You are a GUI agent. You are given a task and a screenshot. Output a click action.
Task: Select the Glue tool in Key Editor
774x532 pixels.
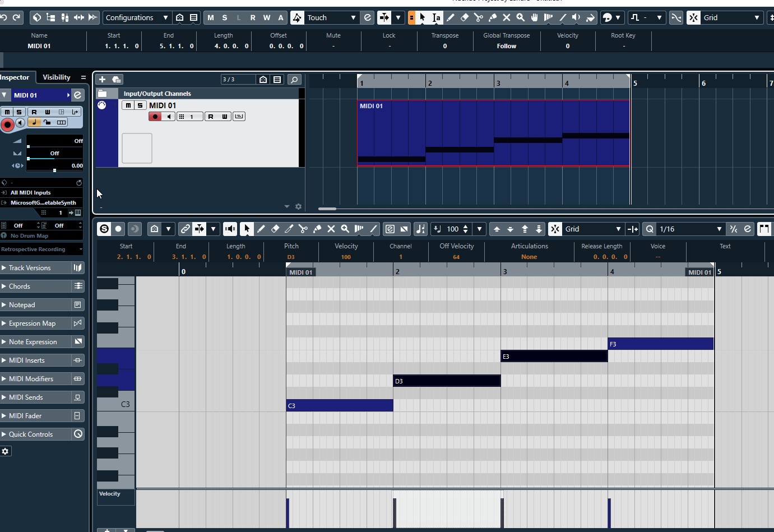(x=317, y=229)
